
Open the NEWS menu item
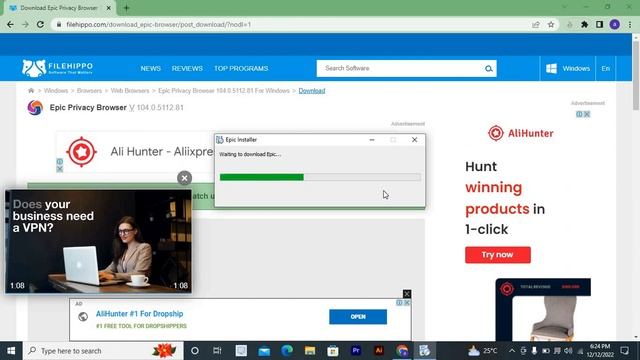click(151, 69)
